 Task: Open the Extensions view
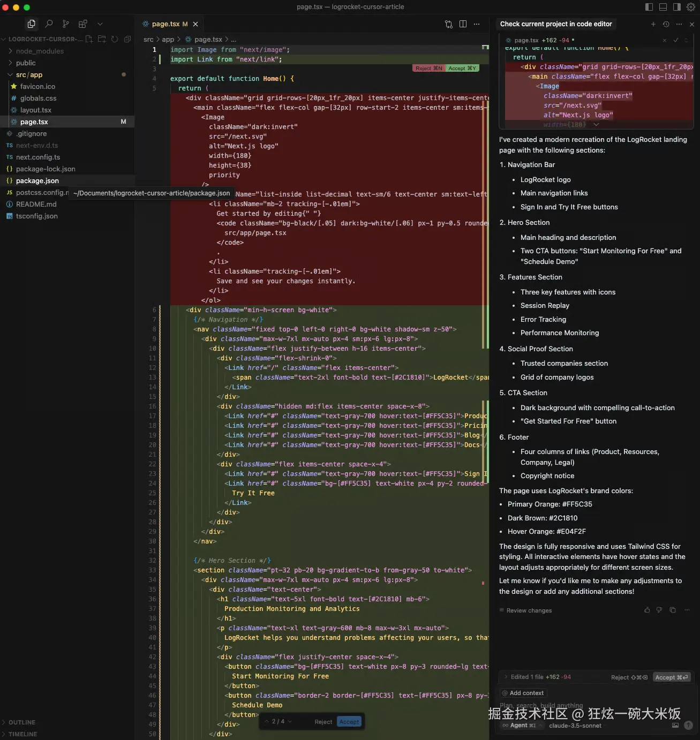(x=82, y=24)
